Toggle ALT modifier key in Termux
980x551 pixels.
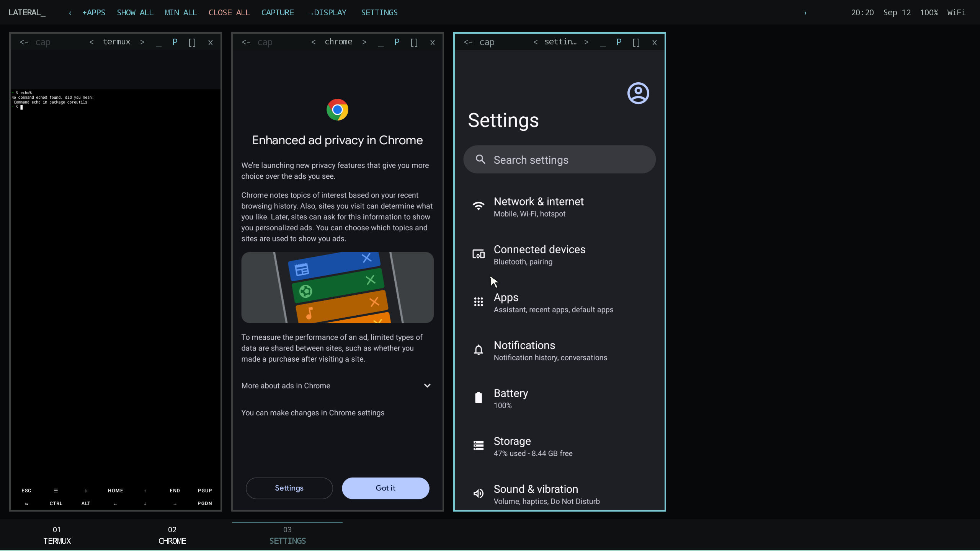click(x=86, y=504)
